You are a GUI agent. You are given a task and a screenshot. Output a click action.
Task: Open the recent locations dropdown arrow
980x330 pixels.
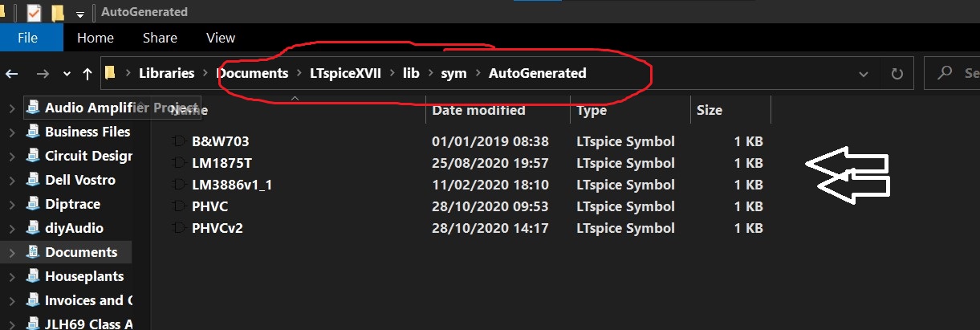(x=67, y=74)
